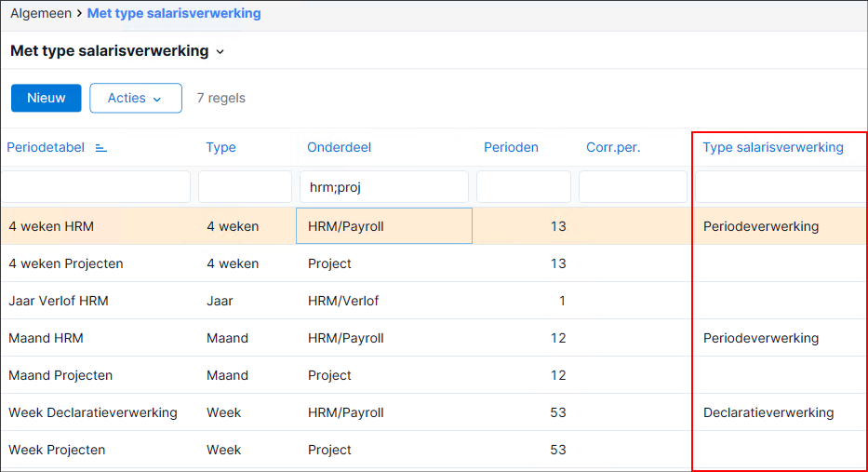Focus the Periodetabel filter field

pos(96,187)
